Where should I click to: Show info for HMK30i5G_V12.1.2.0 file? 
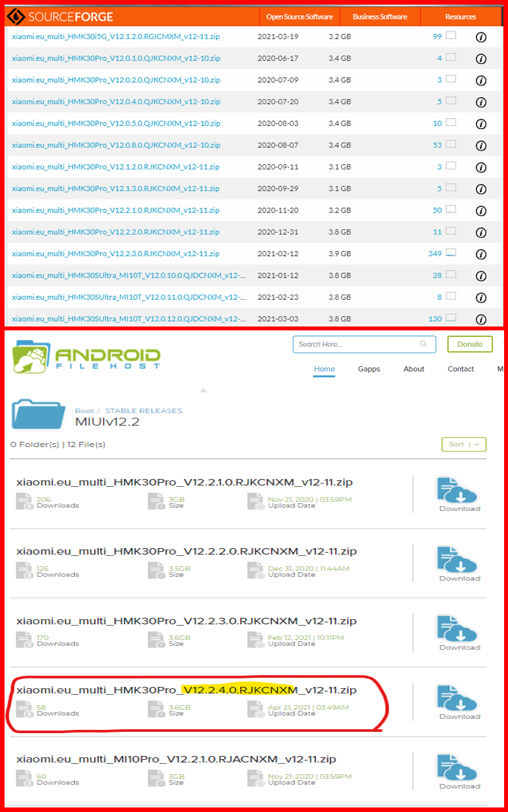click(481, 37)
